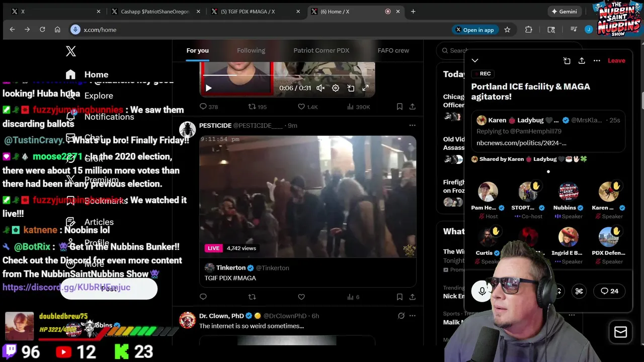Screen dimensions: 644x362
Task: Bookmark the Tinkerton TGIF PDX post
Action: pos(399,297)
